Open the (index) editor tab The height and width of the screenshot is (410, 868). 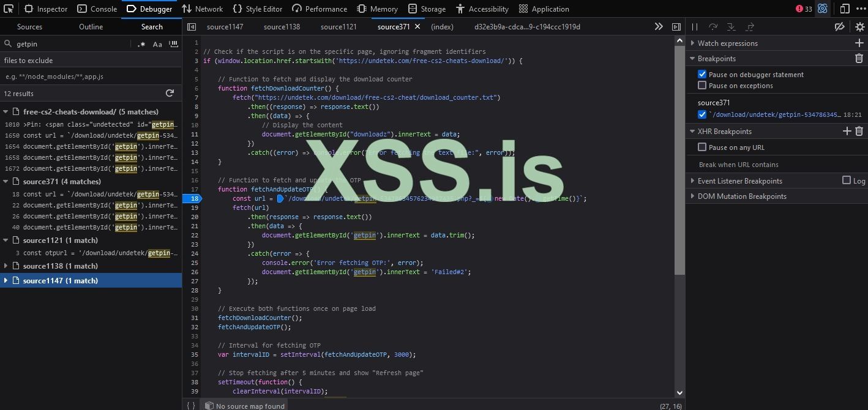442,27
